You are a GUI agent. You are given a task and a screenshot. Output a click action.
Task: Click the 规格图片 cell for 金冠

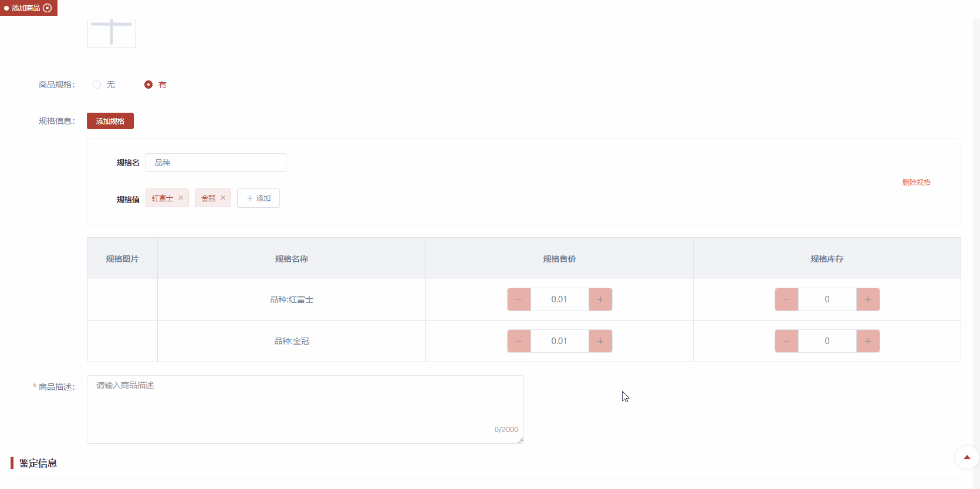(122, 341)
